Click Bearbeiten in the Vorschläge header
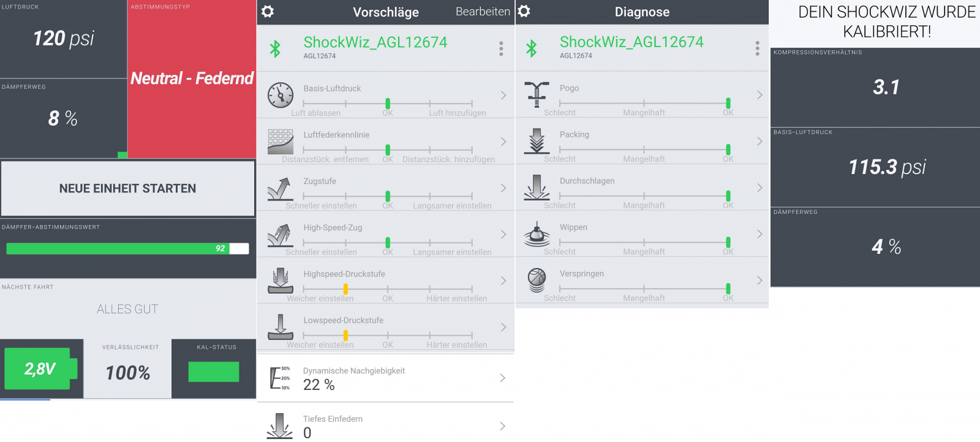This screenshot has height=442, width=980. click(483, 12)
